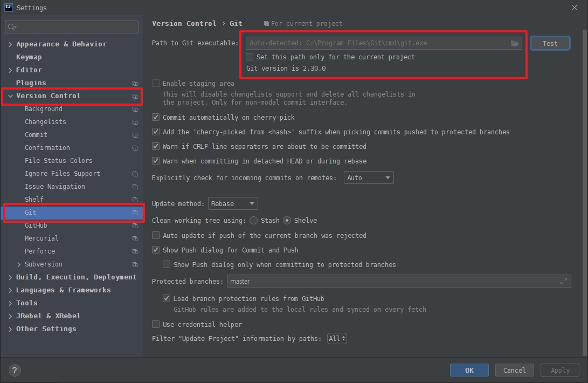Expand Appearance & Behavior section
This screenshot has height=383, width=588.
(x=10, y=44)
